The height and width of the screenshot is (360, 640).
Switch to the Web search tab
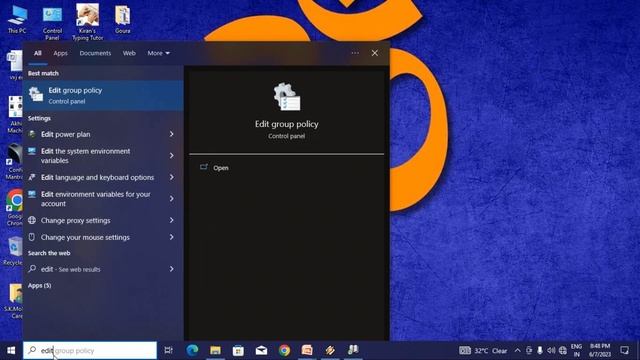coord(129,53)
